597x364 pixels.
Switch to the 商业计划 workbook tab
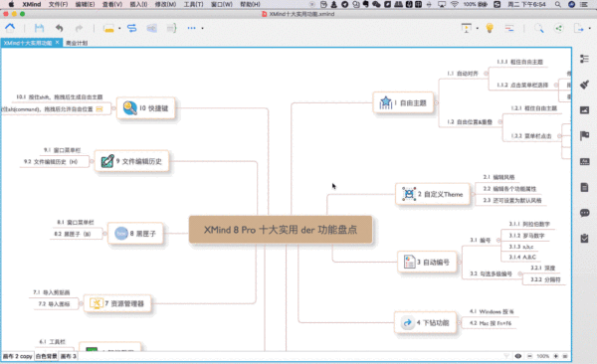pos(77,43)
